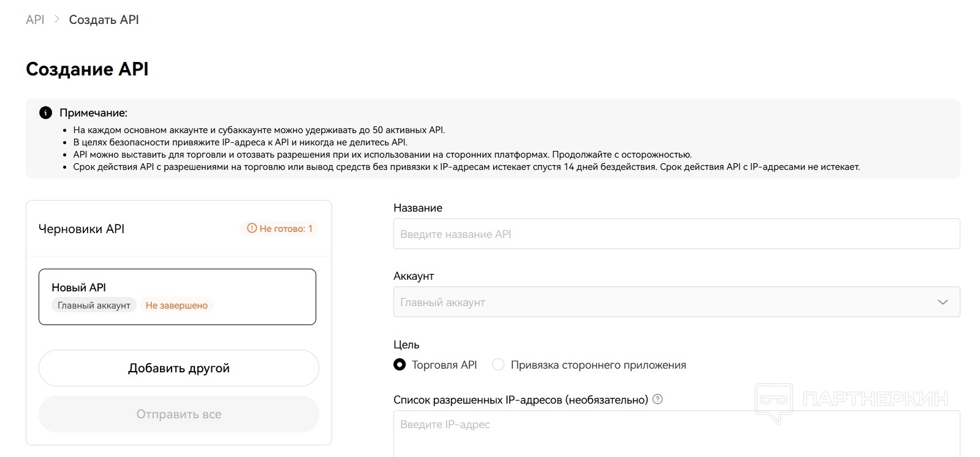This screenshot has width=980, height=457.
Task: Click the help icon beside IP-адресов label
Action: point(658,399)
